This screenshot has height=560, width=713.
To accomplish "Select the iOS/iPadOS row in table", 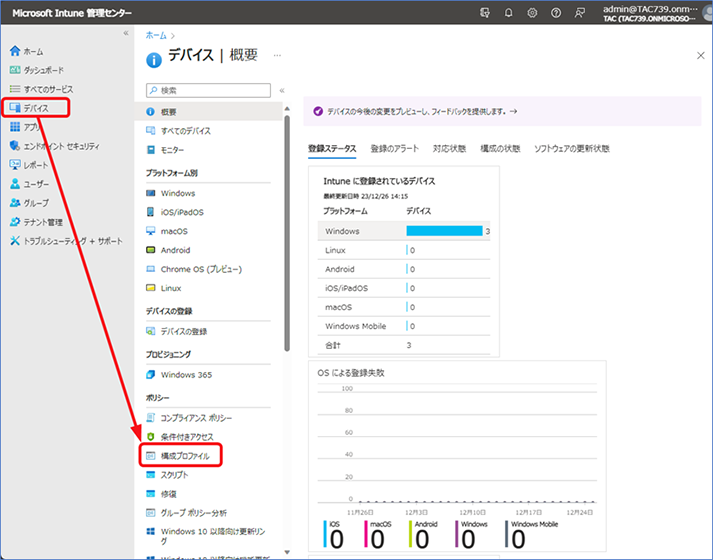I will pos(404,288).
